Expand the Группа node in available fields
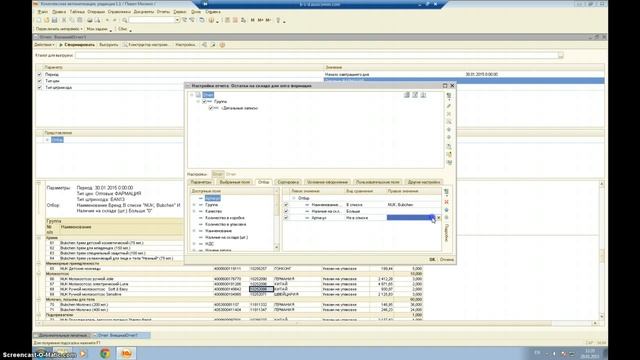The height and width of the screenshot is (360, 640). click(x=194, y=205)
